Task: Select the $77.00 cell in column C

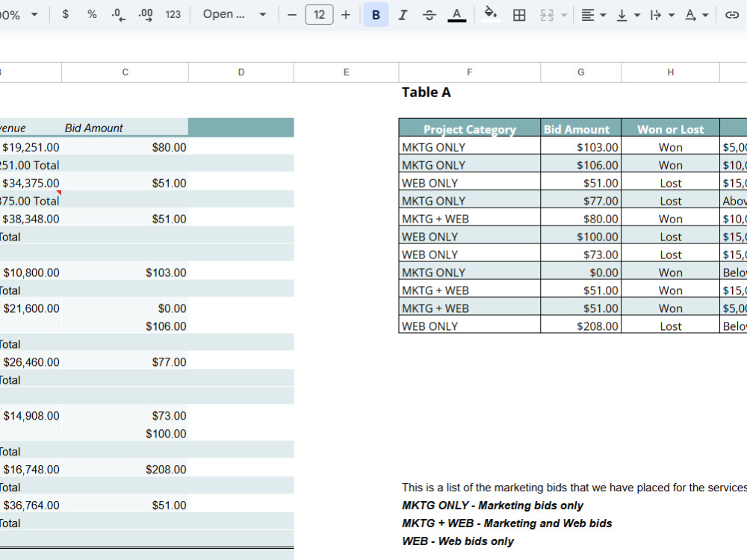Action: coord(125,362)
